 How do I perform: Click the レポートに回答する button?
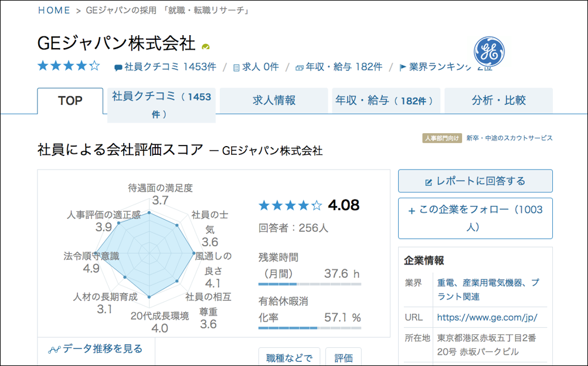click(475, 181)
